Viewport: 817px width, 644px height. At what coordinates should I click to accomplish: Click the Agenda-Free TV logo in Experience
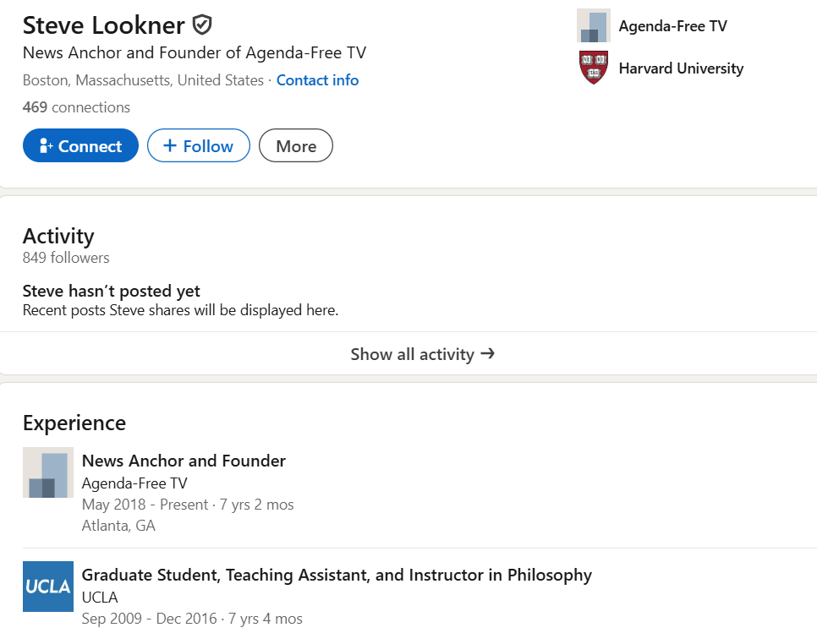pos(48,472)
